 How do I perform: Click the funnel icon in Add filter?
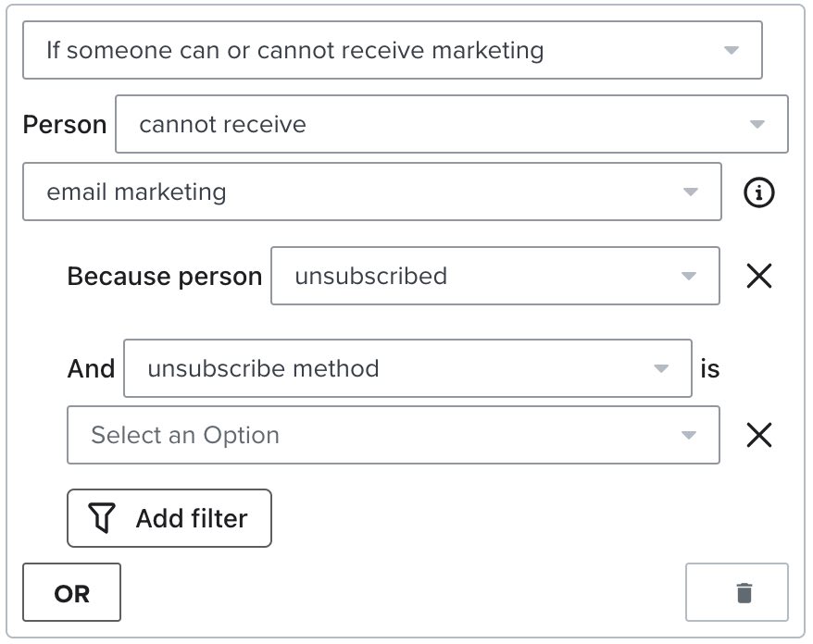pos(102,518)
